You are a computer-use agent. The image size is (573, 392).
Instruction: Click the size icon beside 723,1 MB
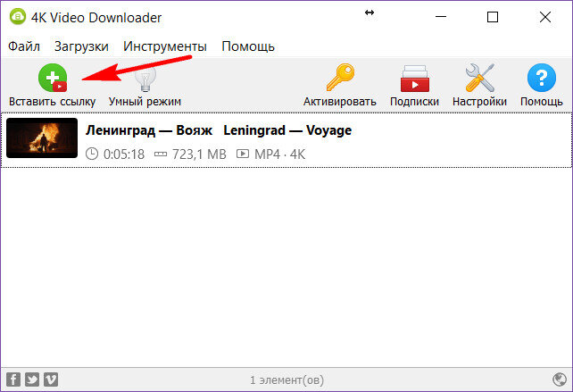coord(161,154)
